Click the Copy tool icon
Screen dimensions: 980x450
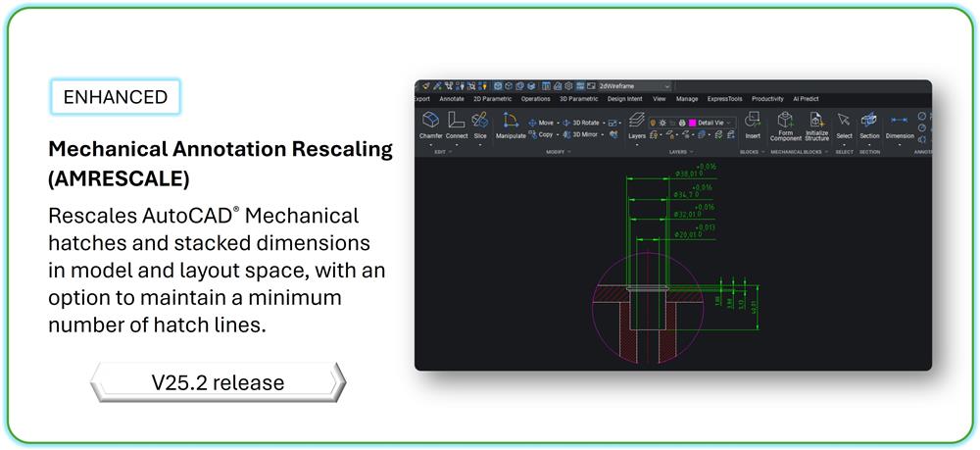pyautogui.click(x=532, y=134)
